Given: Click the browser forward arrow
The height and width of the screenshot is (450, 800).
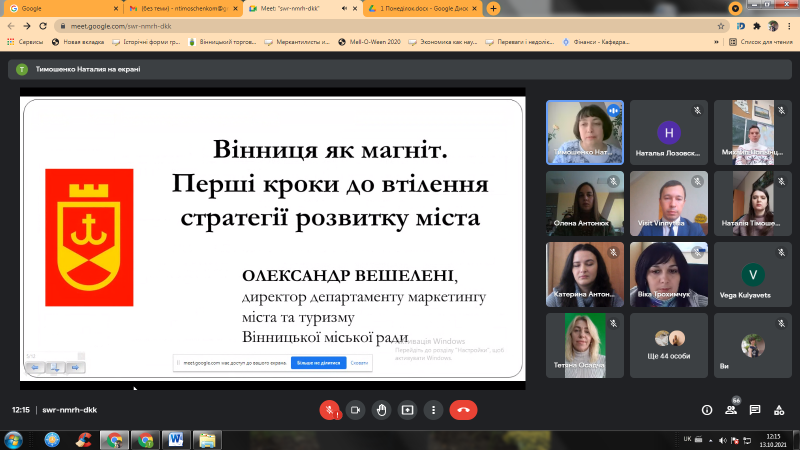Looking at the screenshot, I should coord(27,26).
